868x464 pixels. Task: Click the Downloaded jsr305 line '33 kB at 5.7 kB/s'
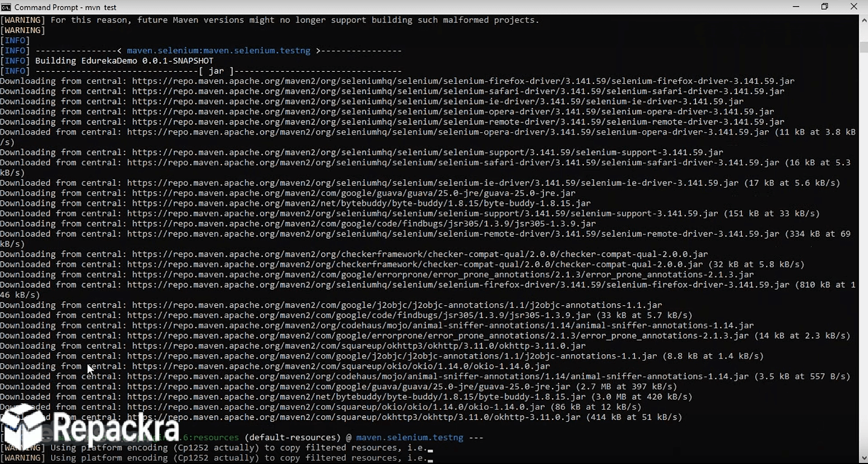click(346, 315)
